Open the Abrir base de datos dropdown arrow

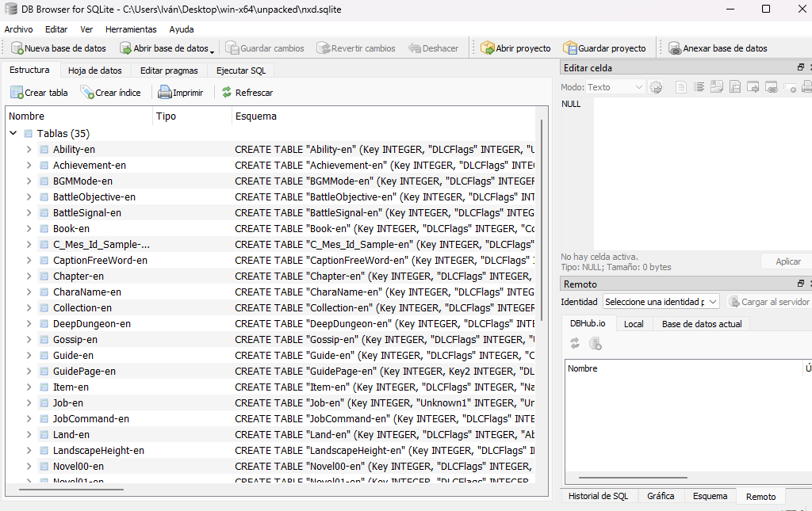click(x=213, y=50)
